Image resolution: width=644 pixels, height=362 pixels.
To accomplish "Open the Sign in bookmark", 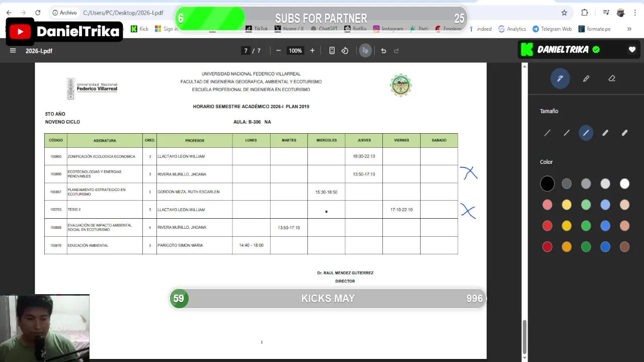I will (167, 29).
